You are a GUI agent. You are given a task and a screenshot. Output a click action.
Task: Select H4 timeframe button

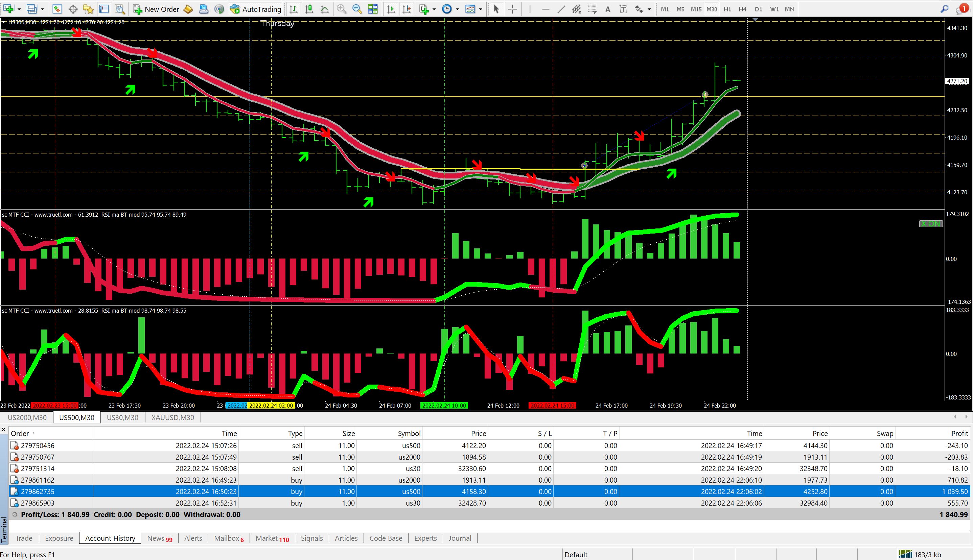pyautogui.click(x=742, y=9)
